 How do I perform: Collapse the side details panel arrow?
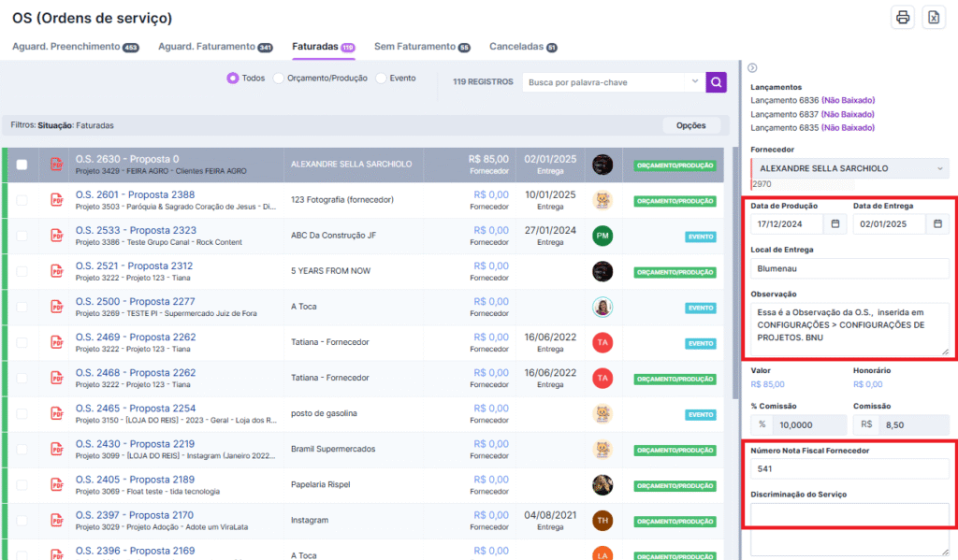pyautogui.click(x=753, y=68)
